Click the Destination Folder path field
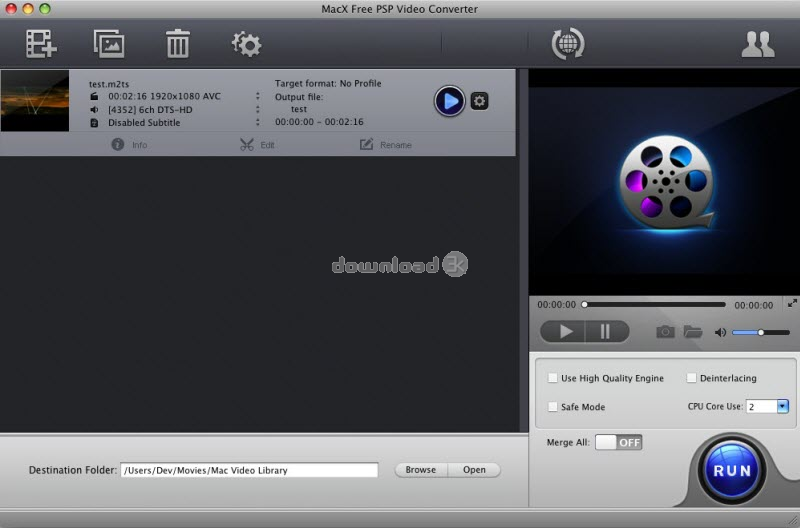Image resolution: width=800 pixels, height=528 pixels. pos(249,470)
